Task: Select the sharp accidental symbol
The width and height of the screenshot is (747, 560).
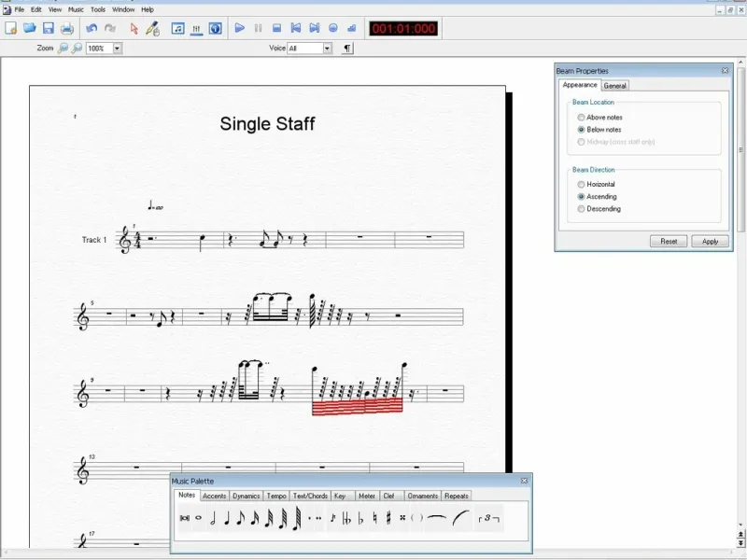Action: coord(388,518)
